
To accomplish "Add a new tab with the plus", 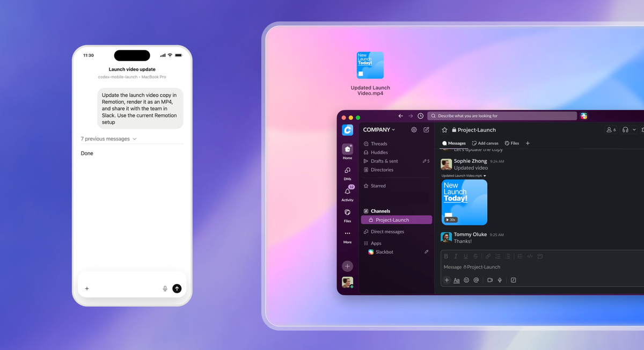I will click(x=528, y=143).
